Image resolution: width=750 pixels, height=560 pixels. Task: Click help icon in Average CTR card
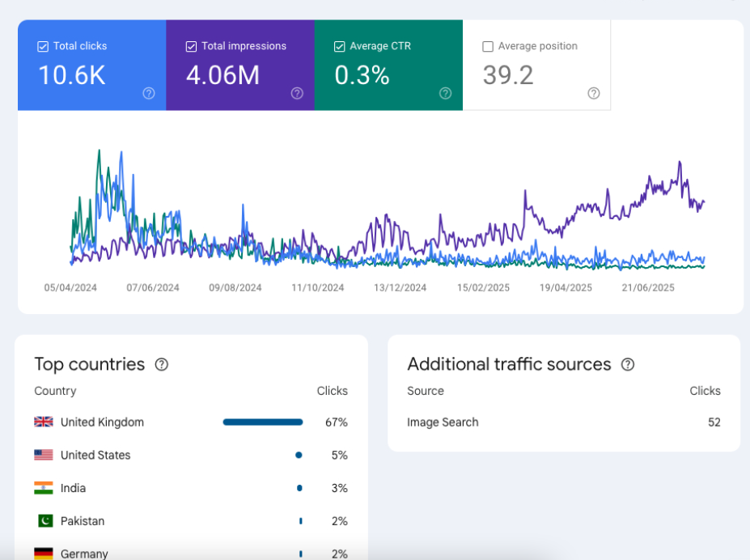pos(445,93)
